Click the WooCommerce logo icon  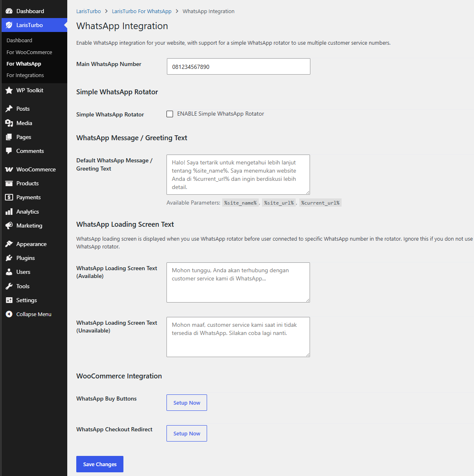[x=9, y=169]
